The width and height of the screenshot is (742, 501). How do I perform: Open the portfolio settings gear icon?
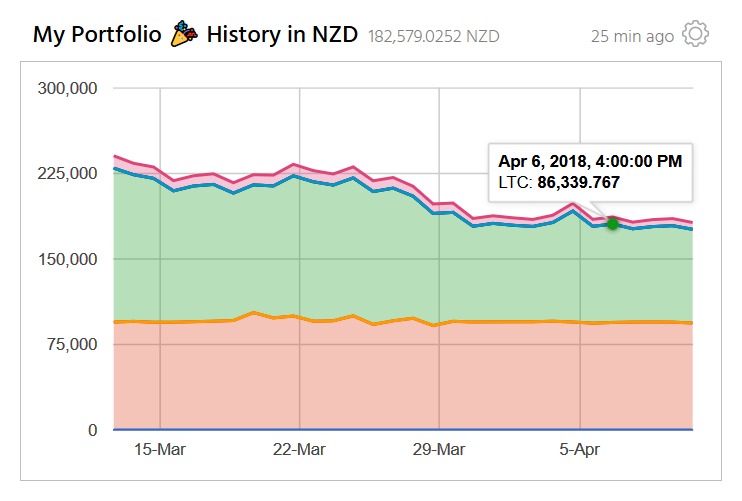[695, 35]
